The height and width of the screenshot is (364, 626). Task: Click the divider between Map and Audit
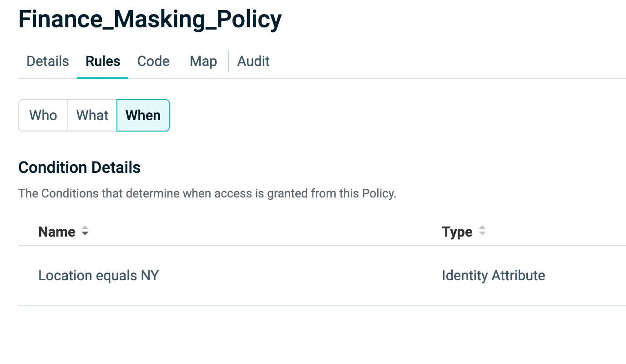(x=229, y=61)
